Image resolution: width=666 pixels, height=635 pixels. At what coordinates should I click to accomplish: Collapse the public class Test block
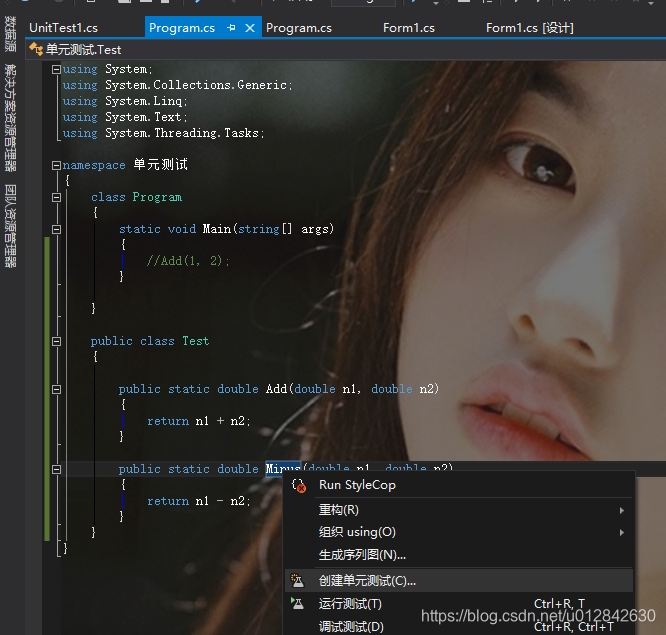(56, 341)
